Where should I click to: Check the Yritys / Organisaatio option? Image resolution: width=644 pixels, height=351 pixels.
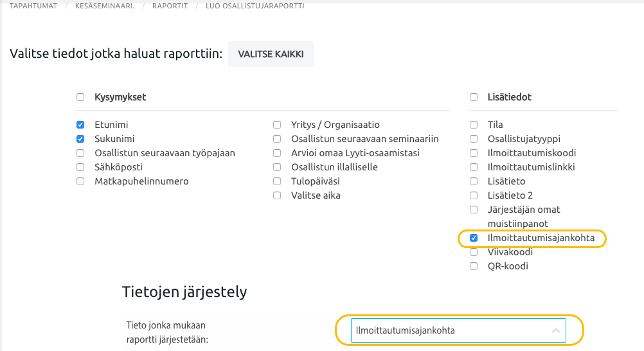[277, 125]
